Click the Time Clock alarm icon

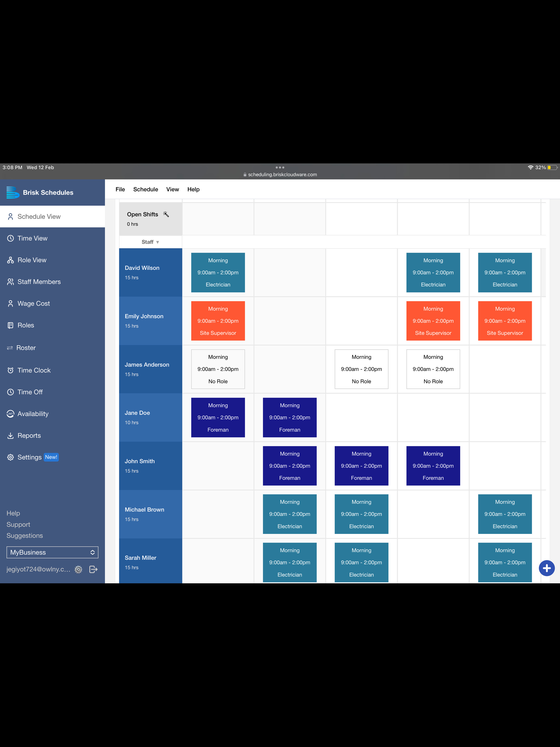pos(11,371)
